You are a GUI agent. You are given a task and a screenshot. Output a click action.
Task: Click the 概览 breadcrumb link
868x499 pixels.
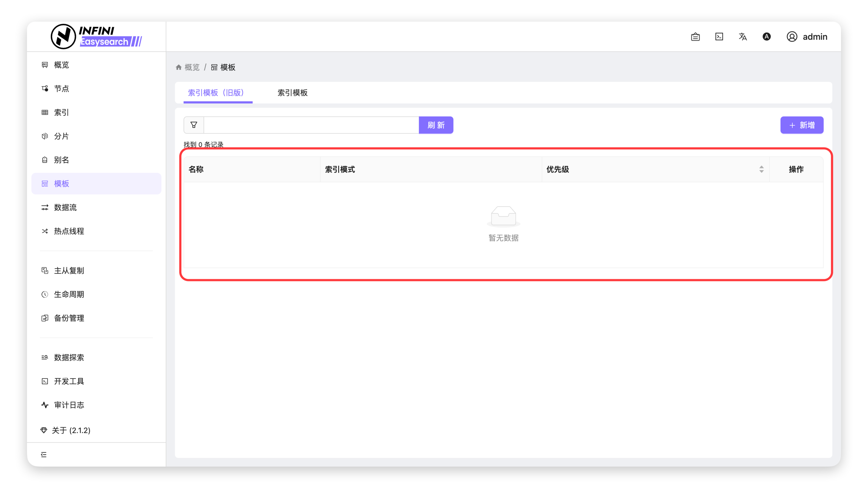[x=192, y=67]
